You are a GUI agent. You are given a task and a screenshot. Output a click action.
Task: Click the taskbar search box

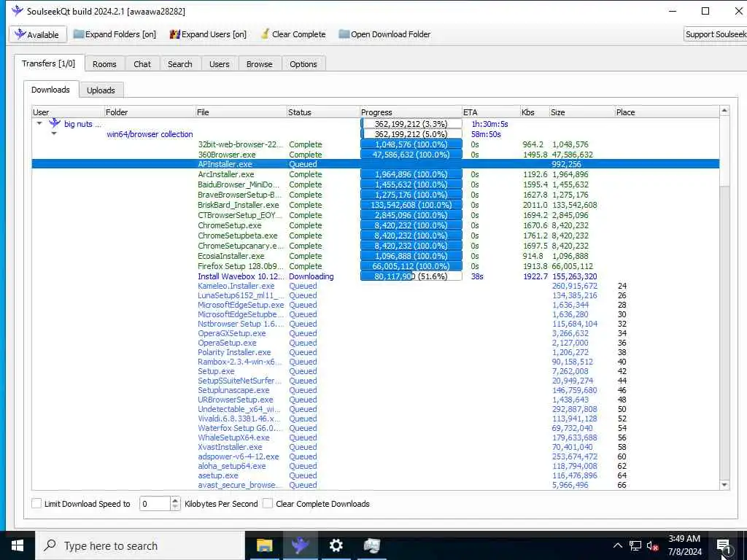141,545
